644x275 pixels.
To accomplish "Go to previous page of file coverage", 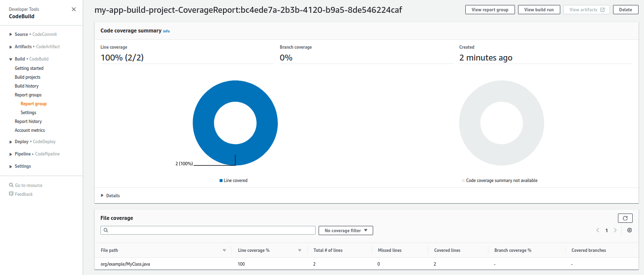I will coord(598,230).
